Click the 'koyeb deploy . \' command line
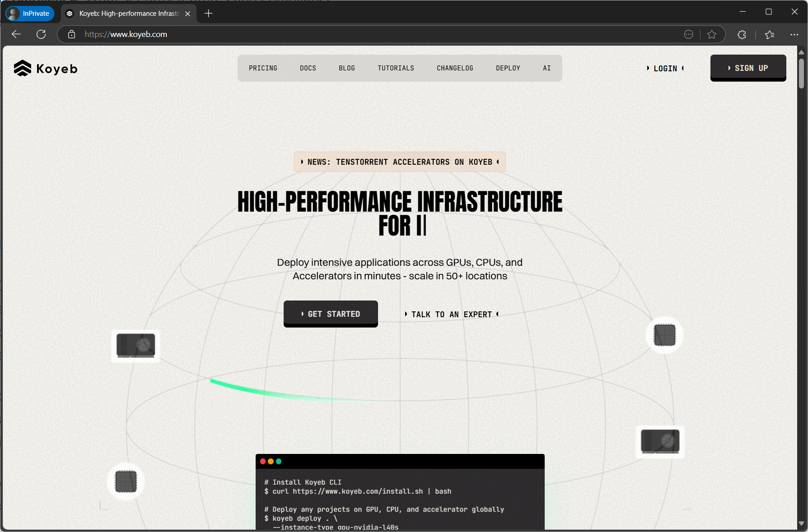This screenshot has width=808, height=532. (x=301, y=518)
